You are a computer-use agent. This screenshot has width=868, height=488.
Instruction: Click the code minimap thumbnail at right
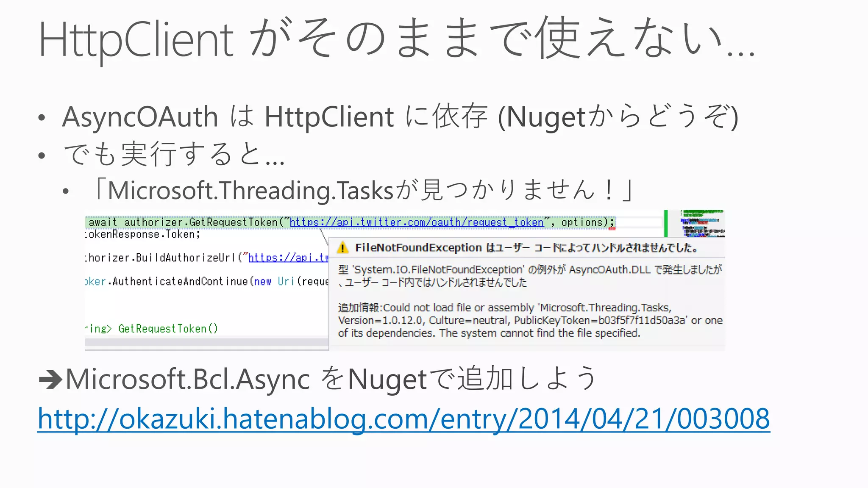coord(703,223)
